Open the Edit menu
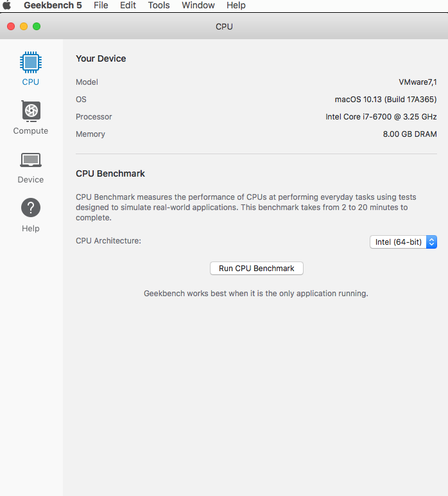The height and width of the screenshot is (496, 448). point(128,5)
